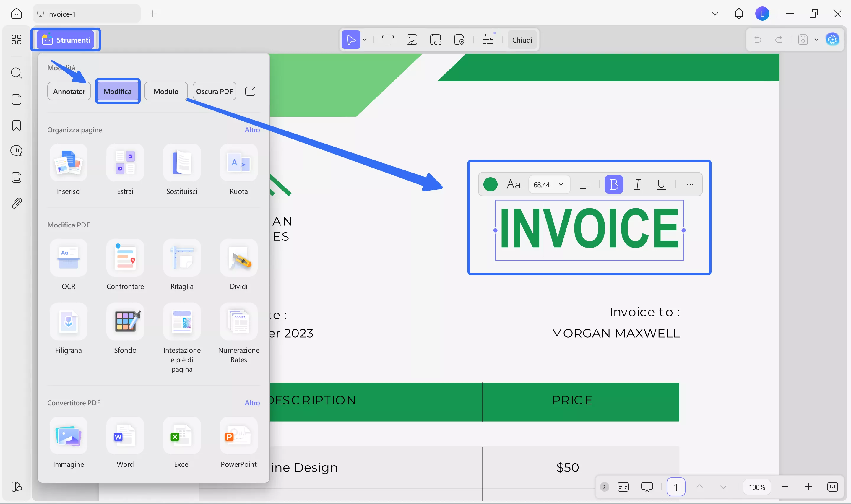Switch to Annotator mode
851x504 pixels.
[69, 91]
